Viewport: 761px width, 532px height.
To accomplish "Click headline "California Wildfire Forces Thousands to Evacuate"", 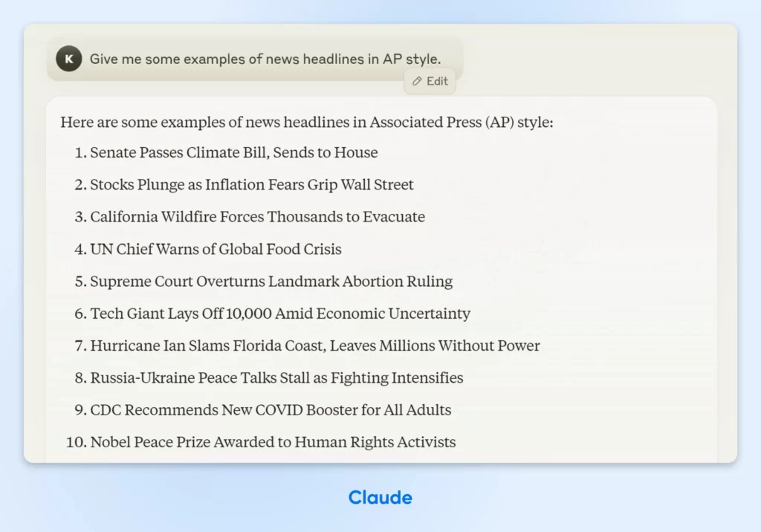I will coord(258,217).
